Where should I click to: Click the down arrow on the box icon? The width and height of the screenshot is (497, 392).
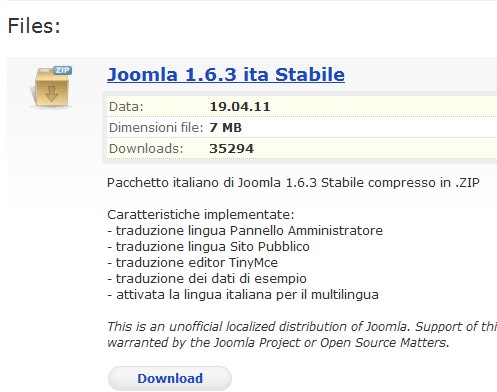point(52,94)
